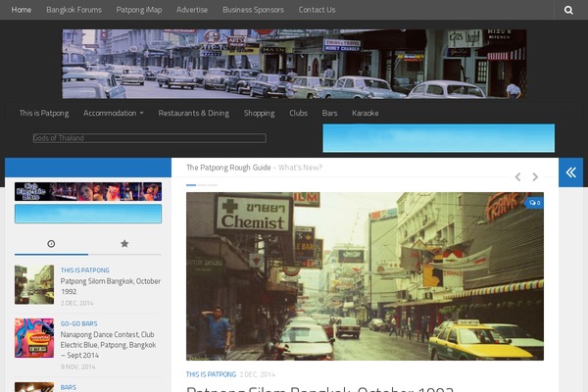Open Bangkok Forums menu item
The image size is (588, 392).
tap(73, 10)
